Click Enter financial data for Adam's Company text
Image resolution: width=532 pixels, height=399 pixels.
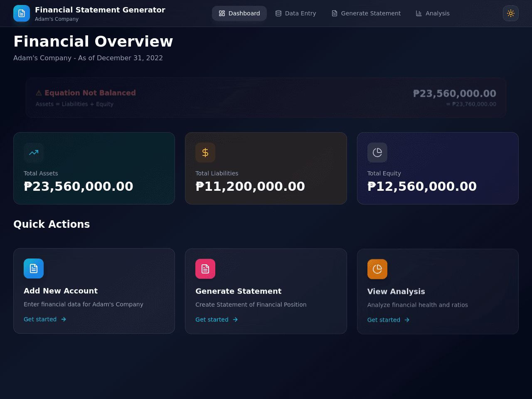(x=84, y=304)
